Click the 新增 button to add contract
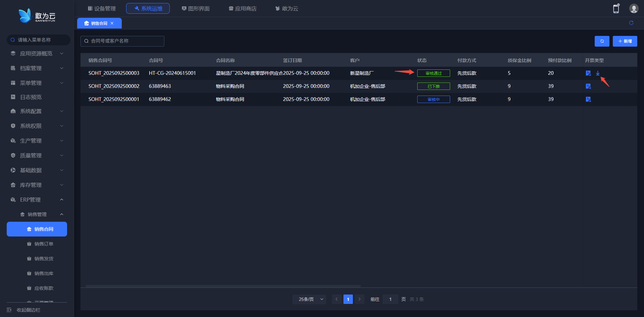The height and width of the screenshot is (317, 644). click(625, 41)
